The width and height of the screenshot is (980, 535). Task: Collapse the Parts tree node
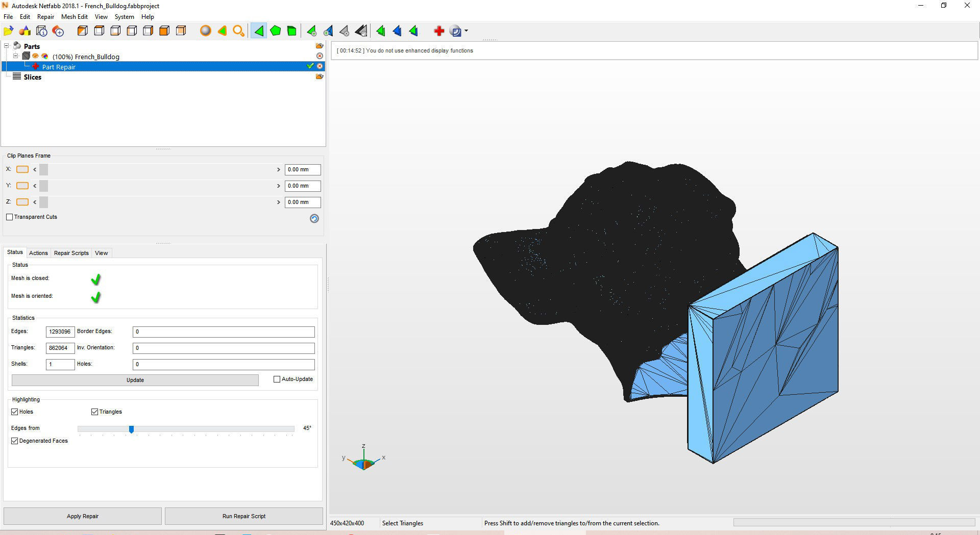pyautogui.click(x=7, y=46)
